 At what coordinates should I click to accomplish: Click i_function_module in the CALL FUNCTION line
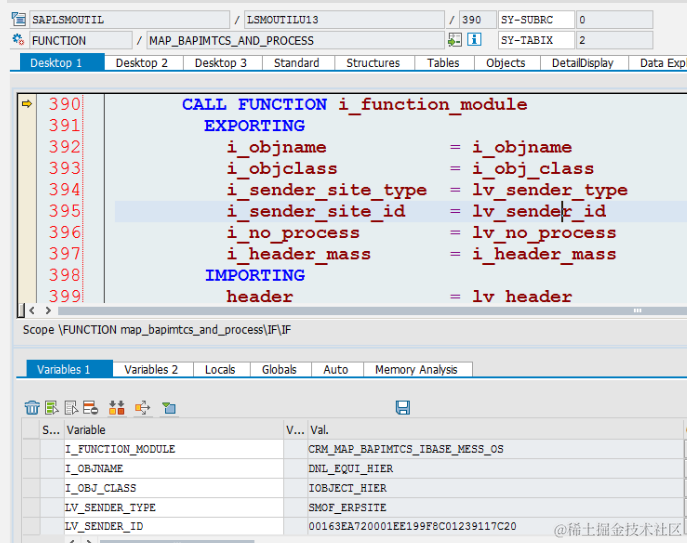click(433, 105)
